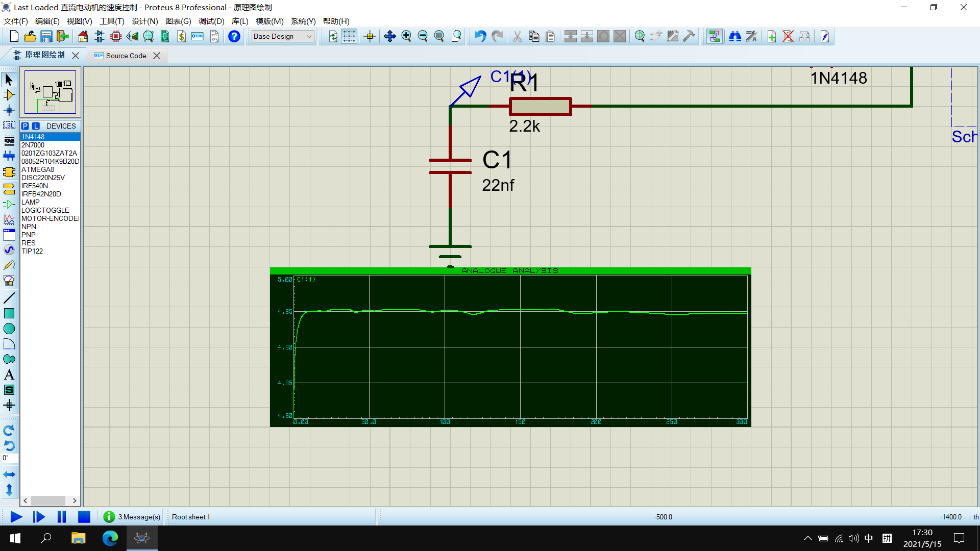Image resolution: width=980 pixels, height=551 pixels.
Task: Click the Save Project icon
Action: (46, 36)
